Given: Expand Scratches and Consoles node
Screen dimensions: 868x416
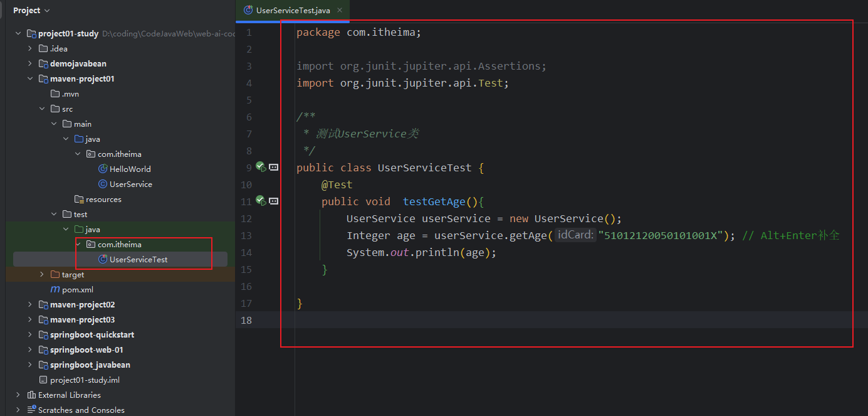Looking at the screenshot, I should pyautogui.click(x=18, y=410).
